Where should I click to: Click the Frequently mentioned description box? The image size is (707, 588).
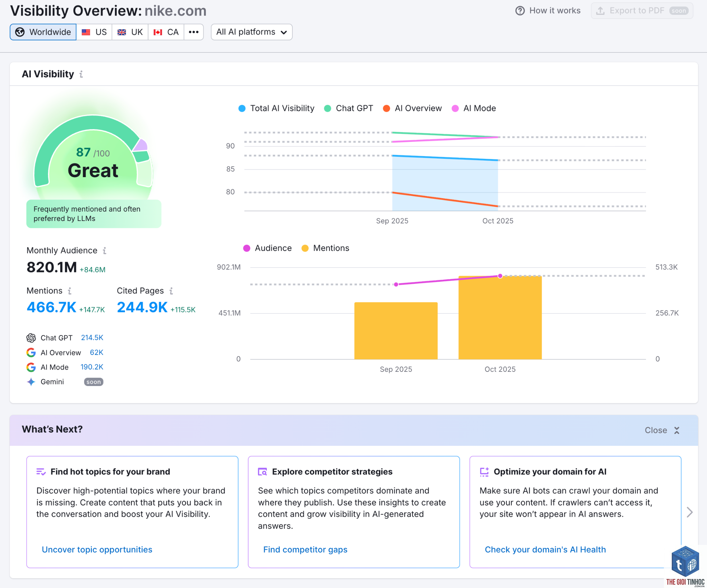click(94, 214)
